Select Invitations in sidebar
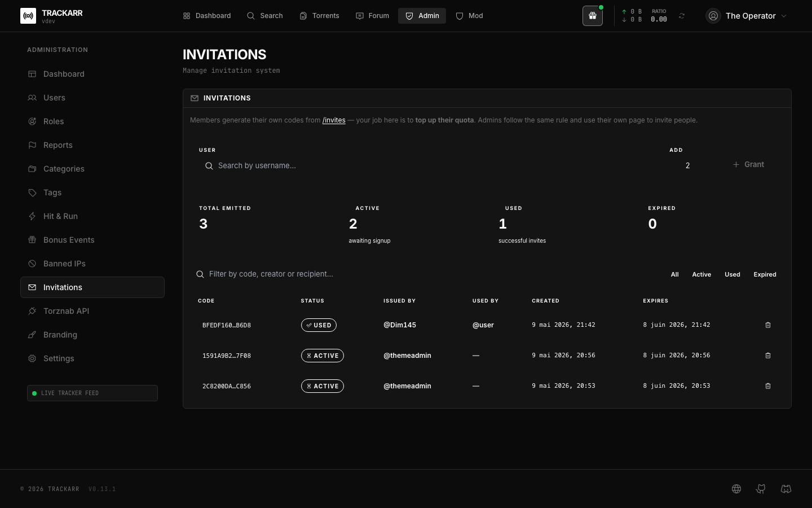The image size is (812, 508). (x=92, y=287)
